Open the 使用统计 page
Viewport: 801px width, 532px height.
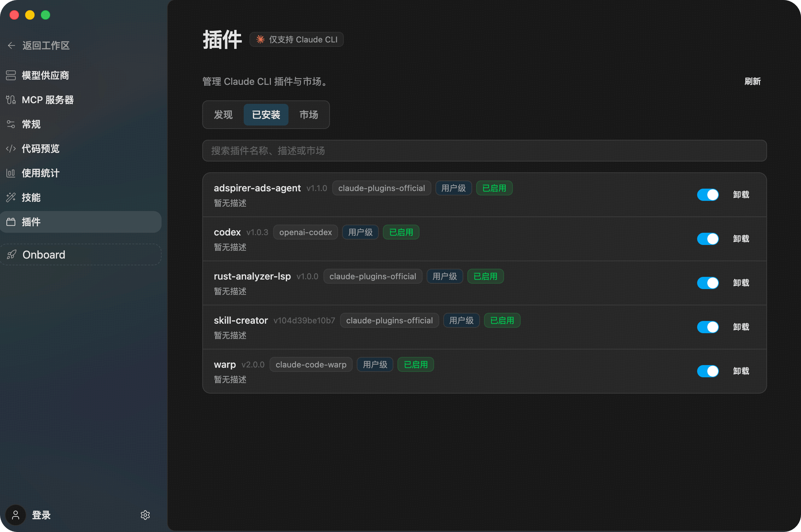click(x=40, y=173)
